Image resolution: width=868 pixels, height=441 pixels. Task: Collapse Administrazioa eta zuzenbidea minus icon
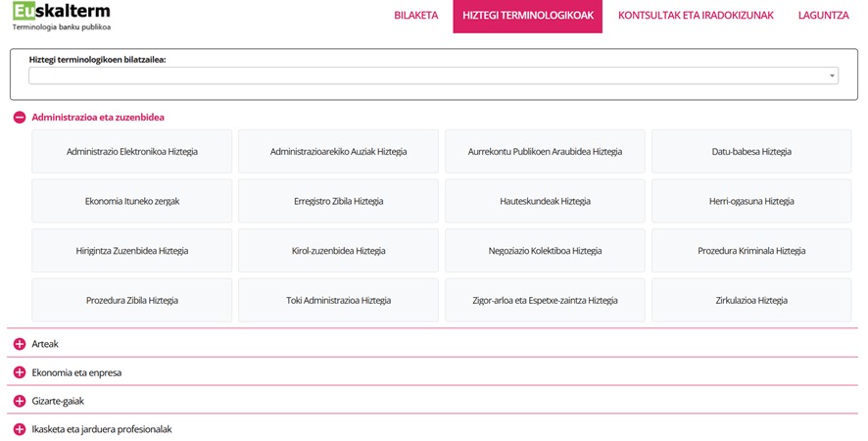19,118
